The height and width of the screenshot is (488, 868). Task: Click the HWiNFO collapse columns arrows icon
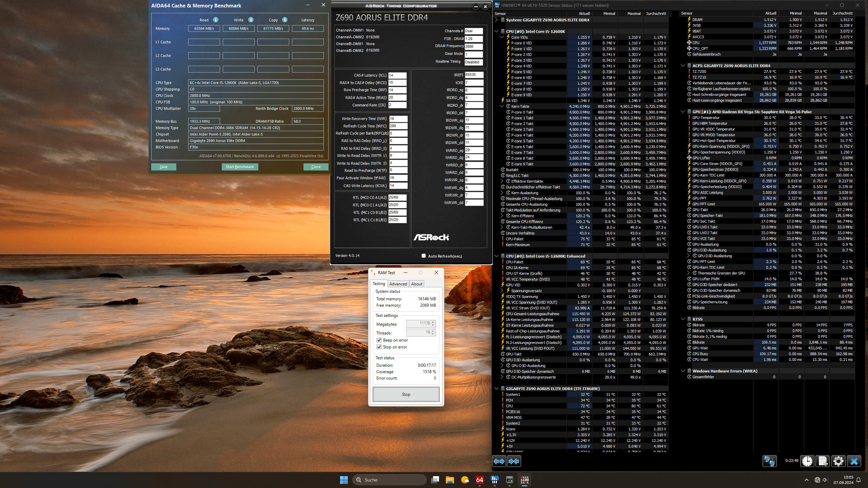tap(514, 461)
